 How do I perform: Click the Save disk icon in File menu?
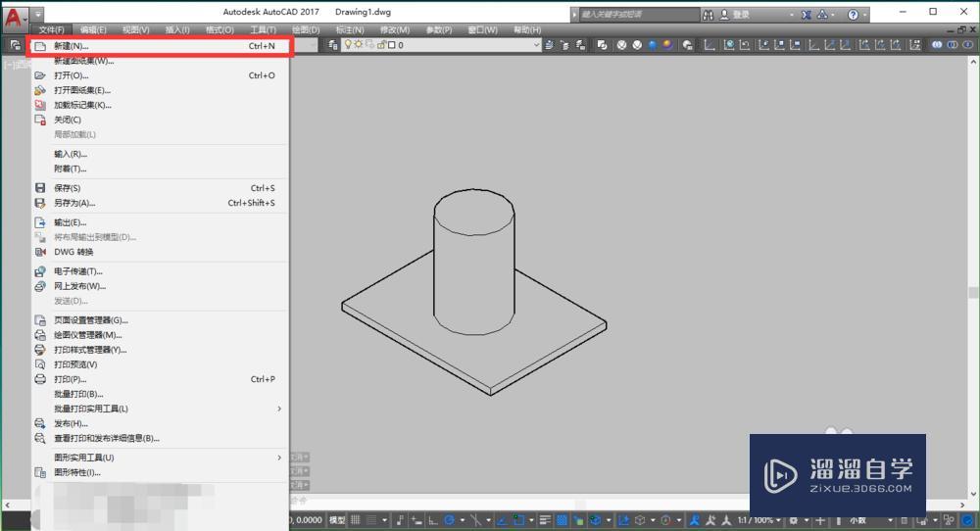click(40, 188)
